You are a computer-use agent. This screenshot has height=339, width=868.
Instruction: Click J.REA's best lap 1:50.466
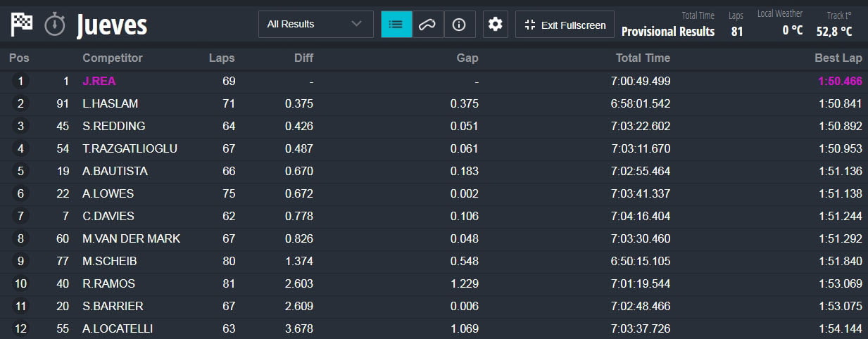839,81
